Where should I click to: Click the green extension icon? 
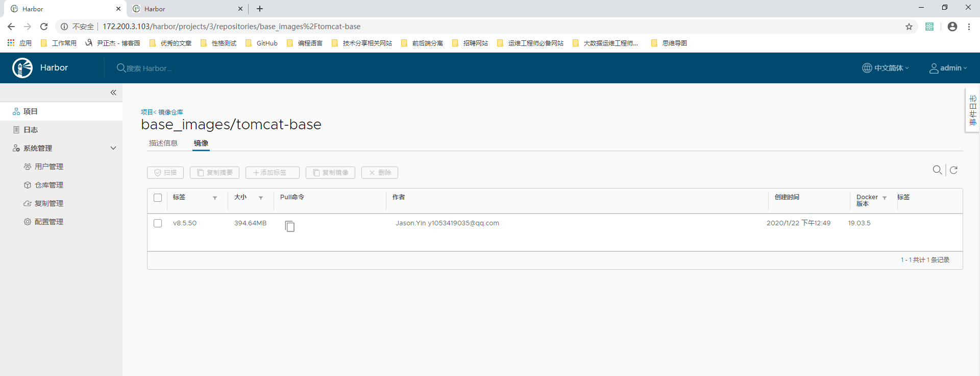pos(929,27)
